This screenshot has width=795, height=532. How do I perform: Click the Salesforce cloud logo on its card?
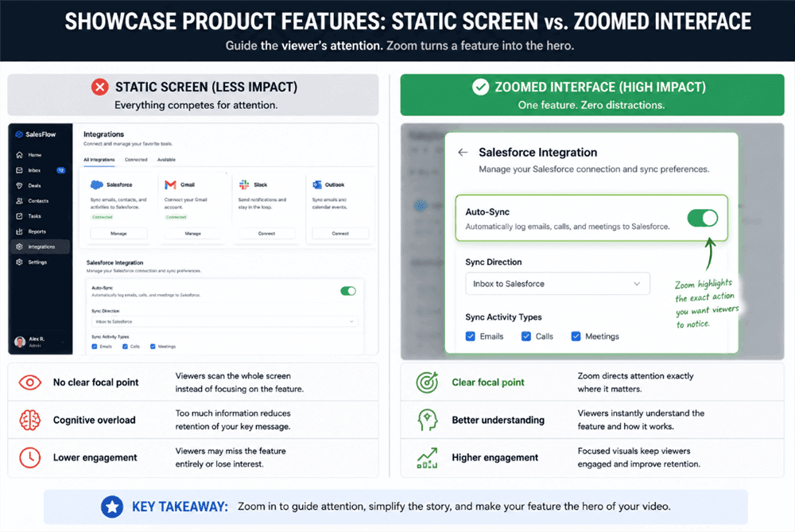tap(96, 184)
